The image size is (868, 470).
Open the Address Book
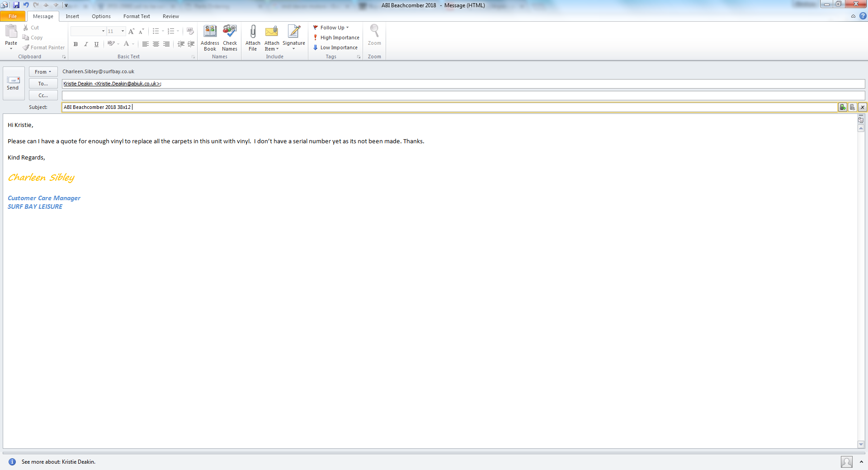click(x=210, y=38)
